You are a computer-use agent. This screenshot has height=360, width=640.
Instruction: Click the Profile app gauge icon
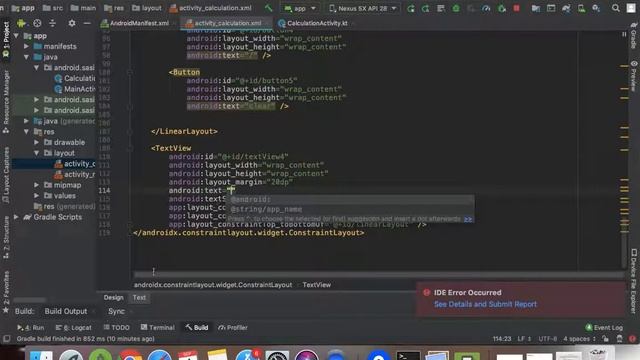486,8
